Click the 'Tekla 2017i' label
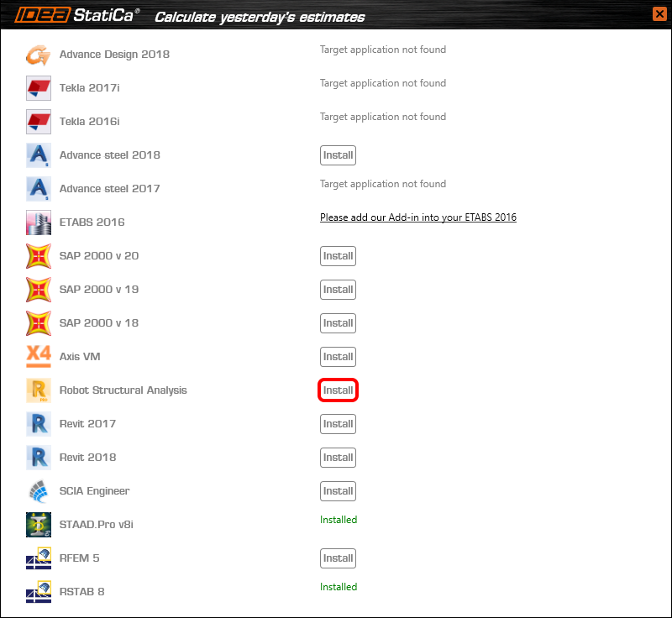Image resolution: width=672 pixels, height=618 pixels. 90,88
